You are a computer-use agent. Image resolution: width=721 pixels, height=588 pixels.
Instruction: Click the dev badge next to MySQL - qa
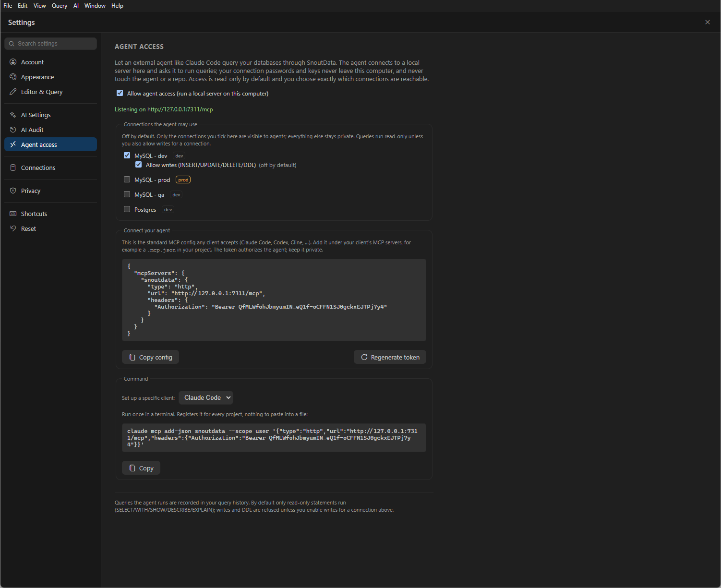coord(176,195)
